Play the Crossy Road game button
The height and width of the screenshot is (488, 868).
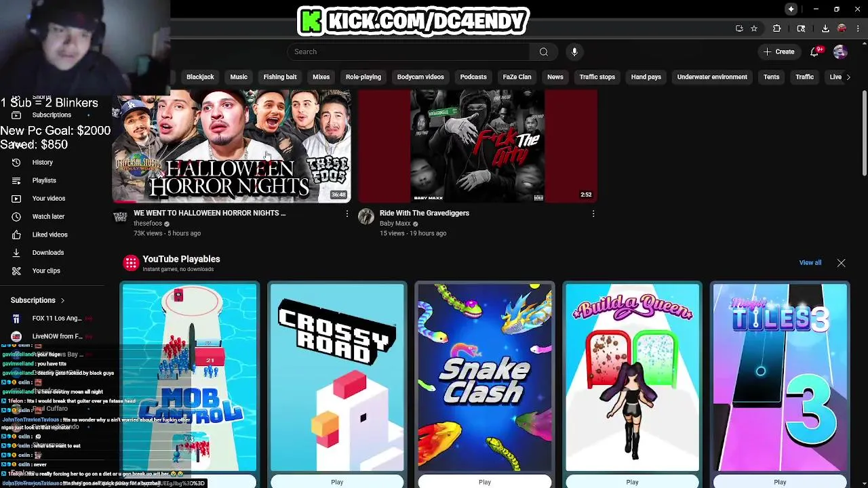tap(337, 482)
